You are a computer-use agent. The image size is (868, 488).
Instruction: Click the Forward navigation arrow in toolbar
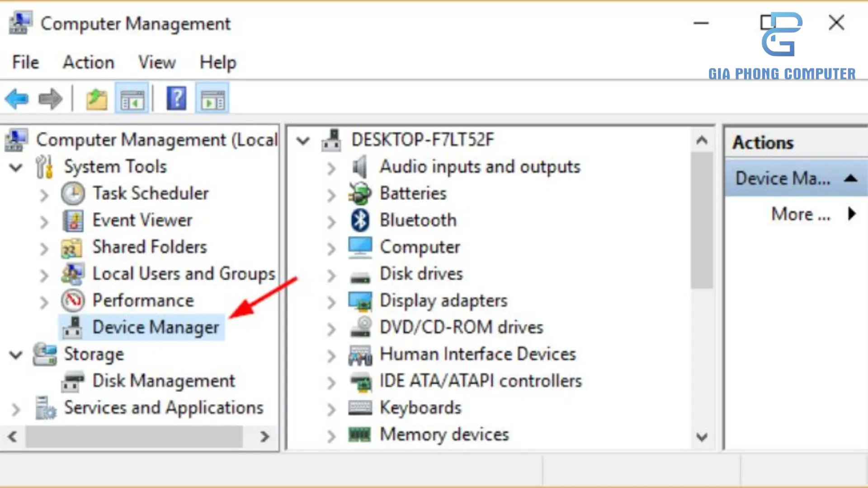50,99
